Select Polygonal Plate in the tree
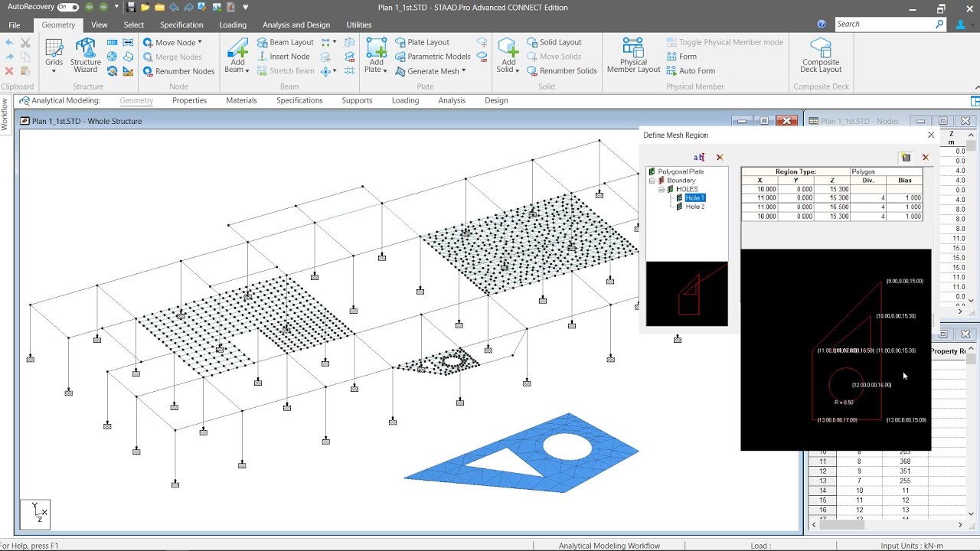Screen dimensions: 980x551 click(681, 172)
